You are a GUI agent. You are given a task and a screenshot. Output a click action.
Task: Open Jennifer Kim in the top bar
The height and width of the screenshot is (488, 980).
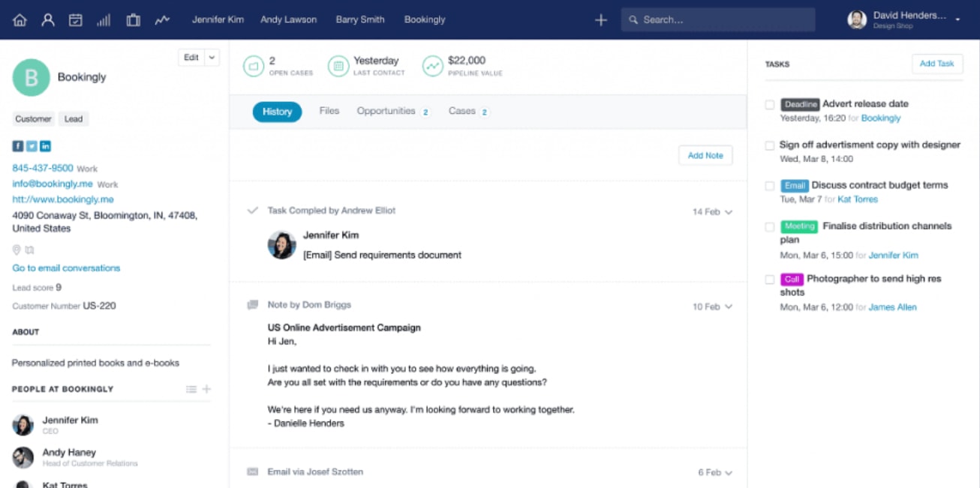[x=218, y=19]
